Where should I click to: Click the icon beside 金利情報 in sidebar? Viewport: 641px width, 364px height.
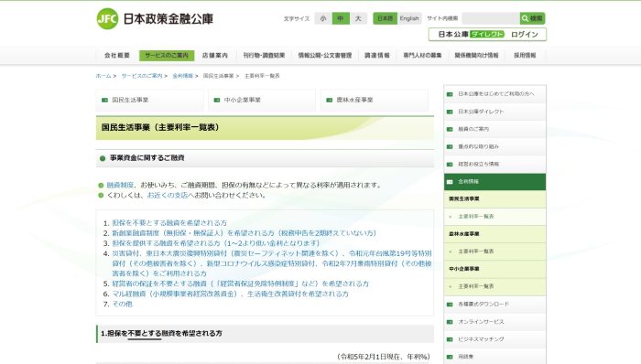(450, 182)
